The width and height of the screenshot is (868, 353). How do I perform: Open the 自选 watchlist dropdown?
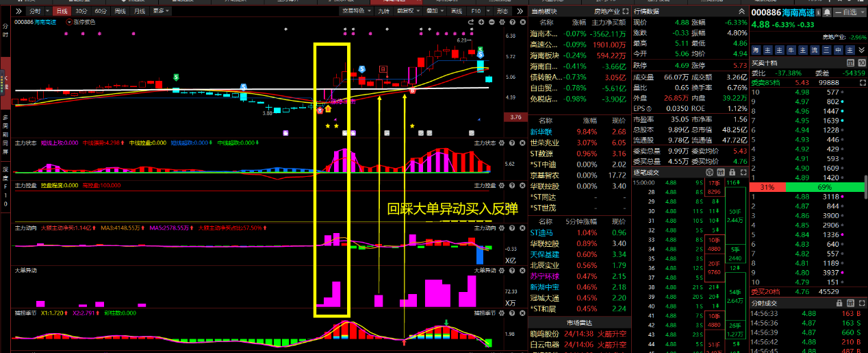(x=850, y=12)
